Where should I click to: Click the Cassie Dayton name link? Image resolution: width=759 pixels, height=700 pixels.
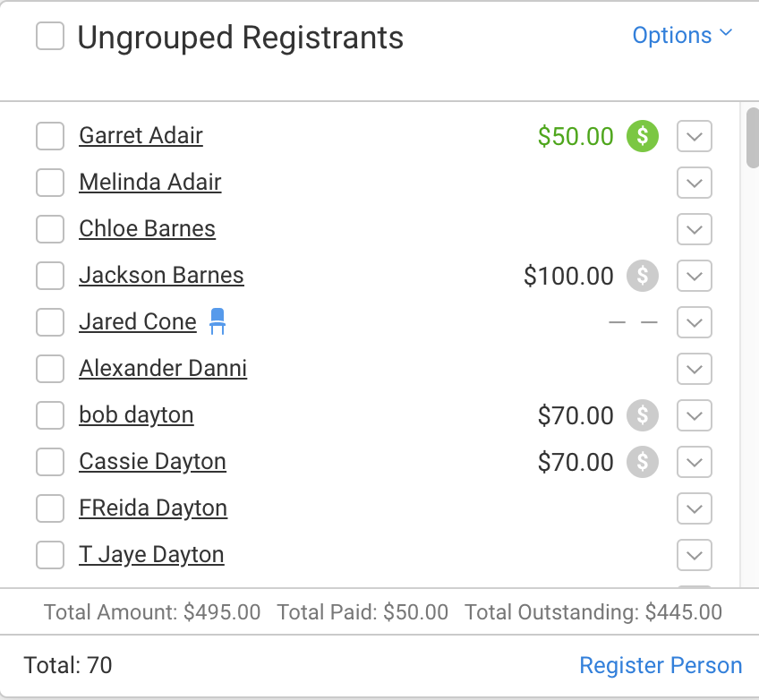pyautogui.click(x=152, y=462)
